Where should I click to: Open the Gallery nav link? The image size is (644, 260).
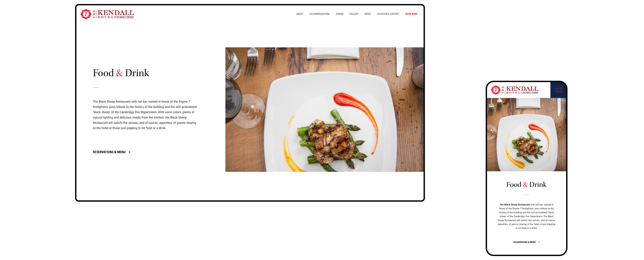point(354,14)
